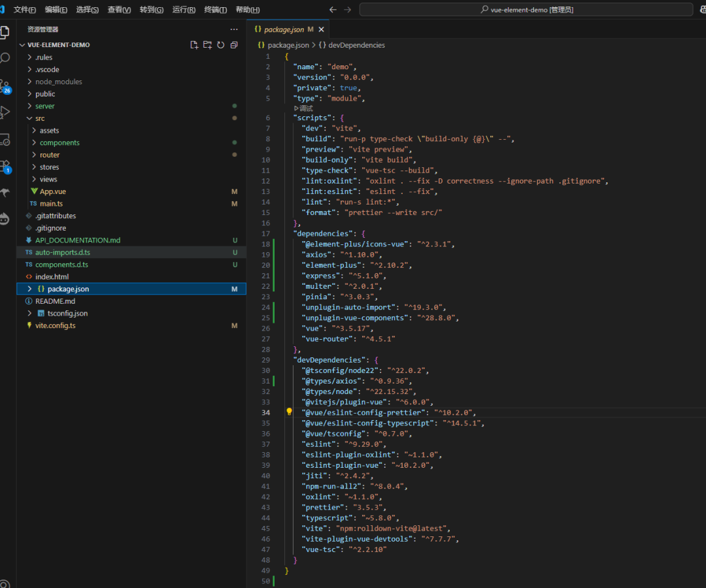Open the Remote Explorer view
The image size is (706, 588).
(x=5, y=140)
